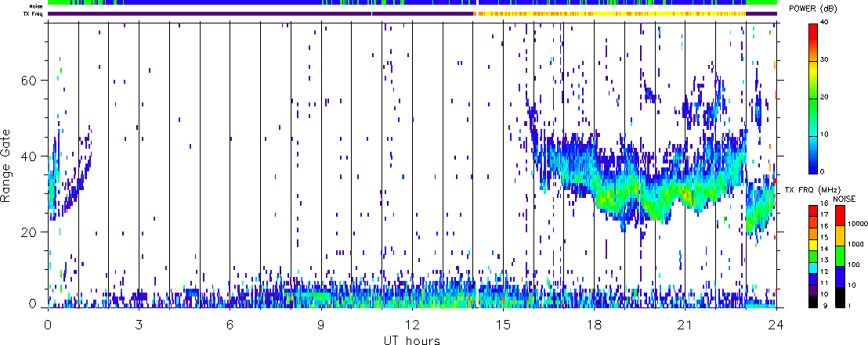Click the 1000 label in NOISE legend

[855, 244]
